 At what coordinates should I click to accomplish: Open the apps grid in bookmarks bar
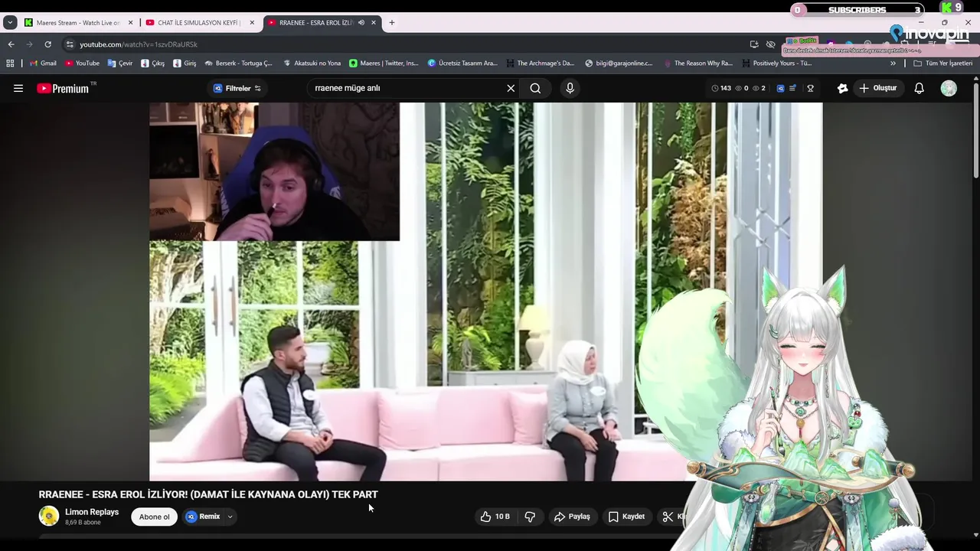pyautogui.click(x=10, y=64)
